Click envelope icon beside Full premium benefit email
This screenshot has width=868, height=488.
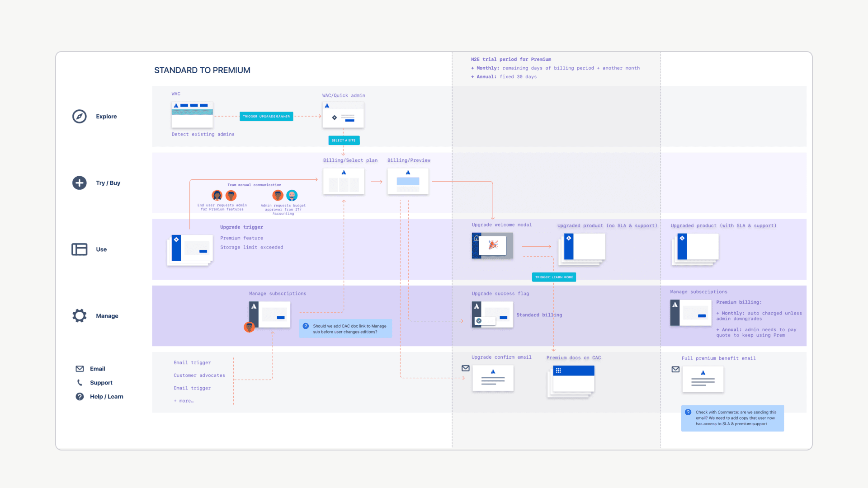675,369
